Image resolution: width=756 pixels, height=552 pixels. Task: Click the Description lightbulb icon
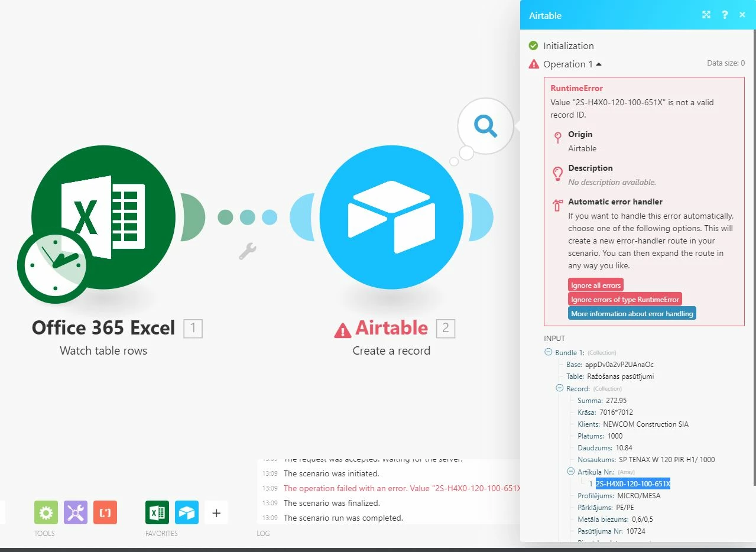click(557, 173)
